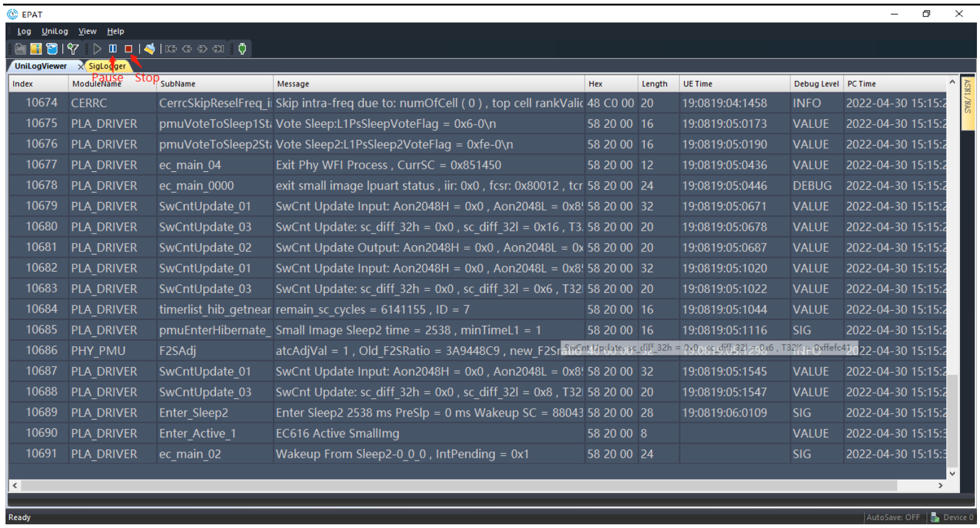980x528 pixels.
Task: Close the UniLogViewer tab
Action: [80, 66]
